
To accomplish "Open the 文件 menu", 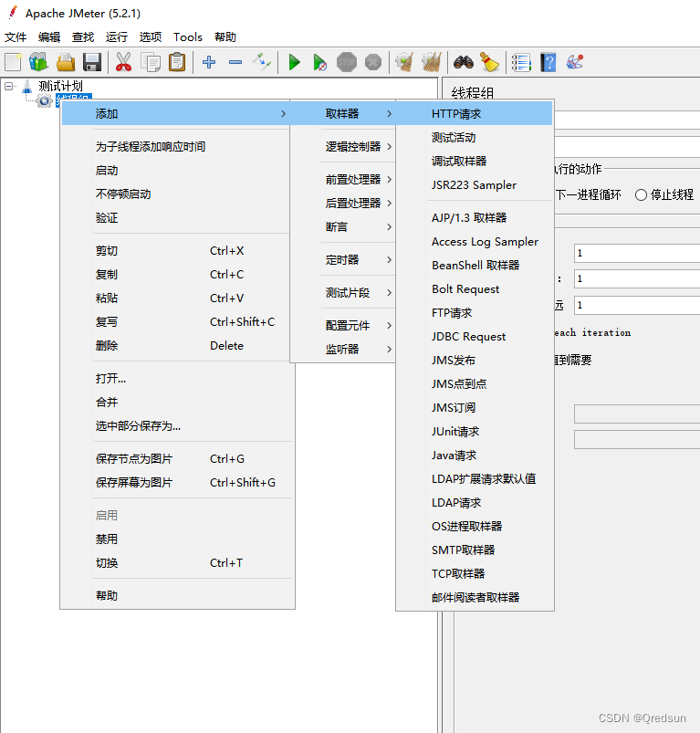I will (16, 37).
